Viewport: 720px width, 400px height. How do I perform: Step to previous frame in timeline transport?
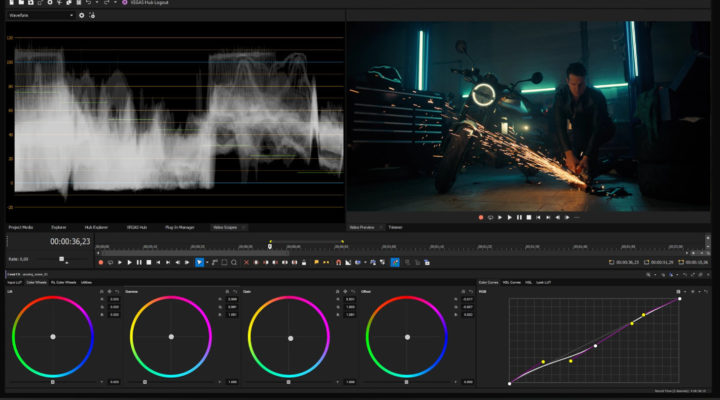pyautogui.click(x=178, y=263)
